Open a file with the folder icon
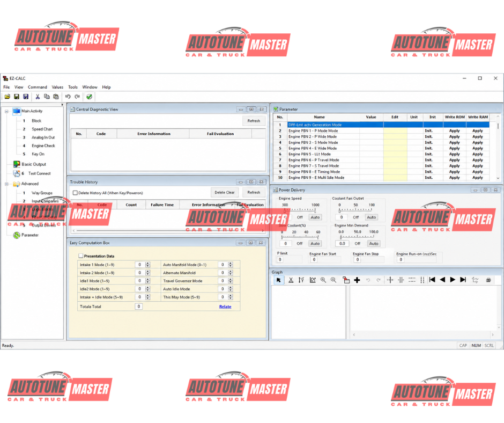This screenshot has width=504, height=423. pos(8,97)
